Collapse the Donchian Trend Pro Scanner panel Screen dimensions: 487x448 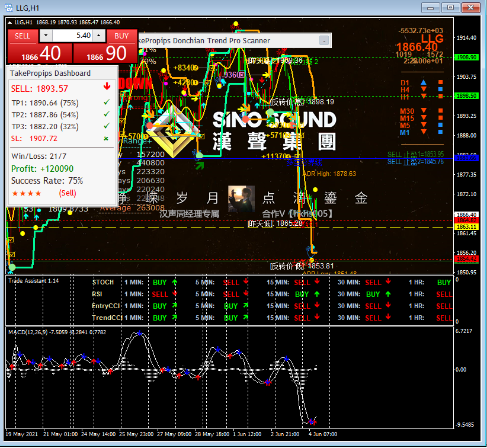(324, 40)
